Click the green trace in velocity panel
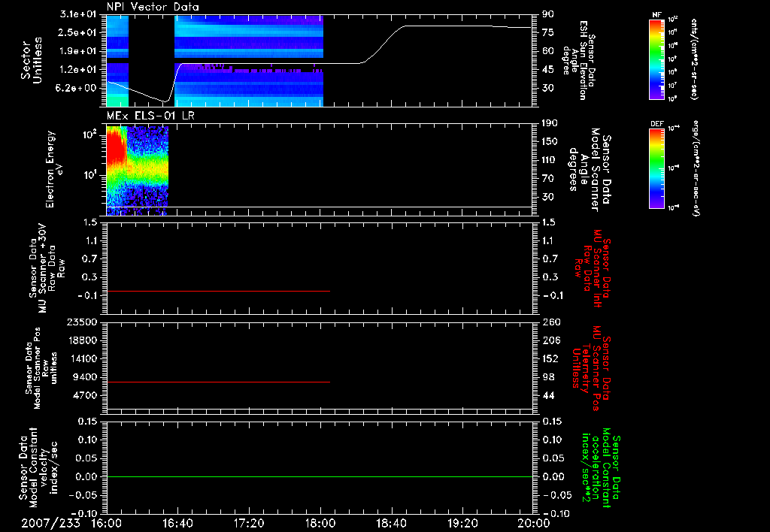Image resolution: width=770 pixels, height=532 pixels. [x=320, y=476]
